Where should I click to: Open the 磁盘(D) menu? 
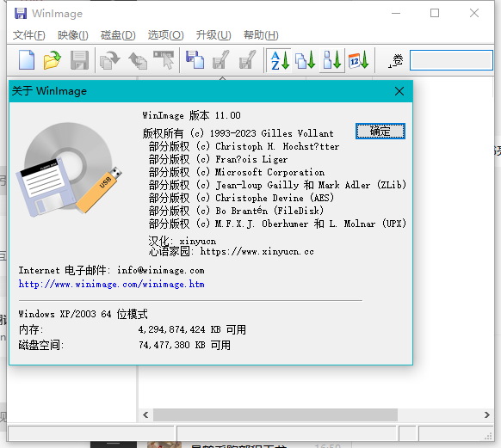click(118, 34)
